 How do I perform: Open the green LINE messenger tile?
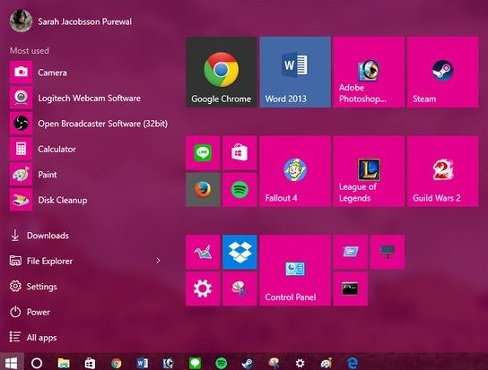[x=203, y=153]
